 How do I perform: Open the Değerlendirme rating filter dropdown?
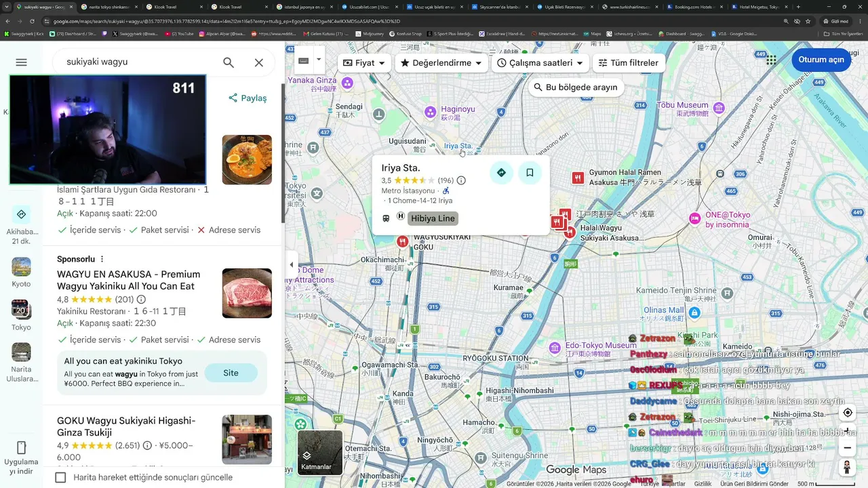tap(441, 63)
